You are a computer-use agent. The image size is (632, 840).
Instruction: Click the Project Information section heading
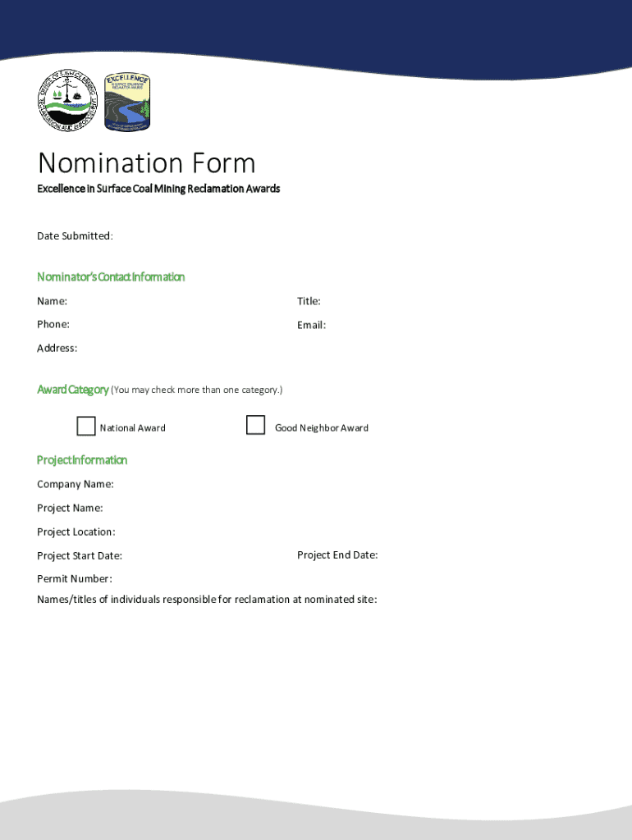click(82, 460)
